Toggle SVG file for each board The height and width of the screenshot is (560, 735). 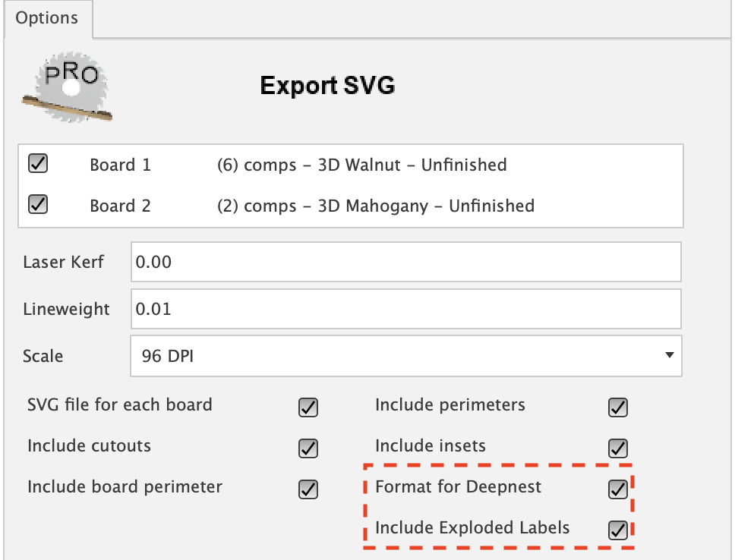tap(308, 407)
